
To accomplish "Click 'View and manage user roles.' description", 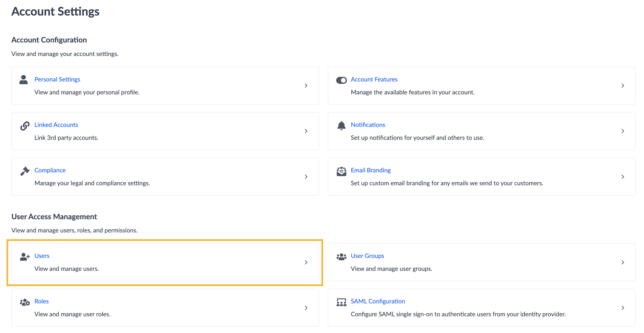I will [x=73, y=314].
